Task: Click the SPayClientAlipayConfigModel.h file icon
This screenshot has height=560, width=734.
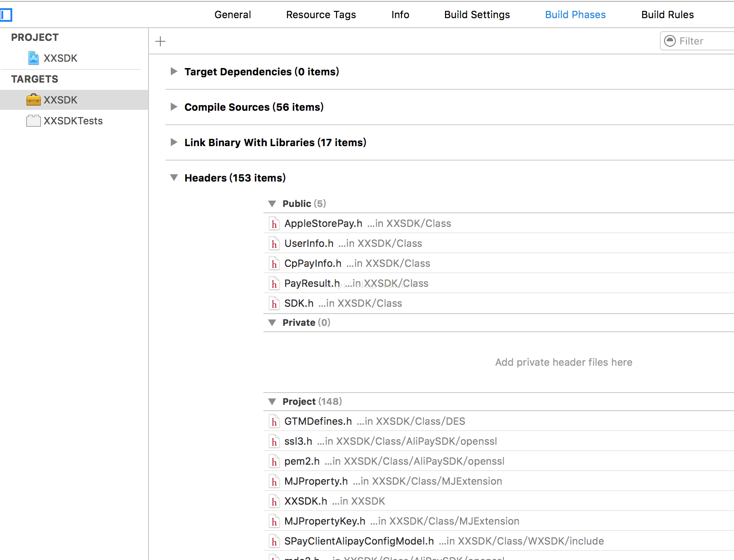Action: tap(274, 541)
